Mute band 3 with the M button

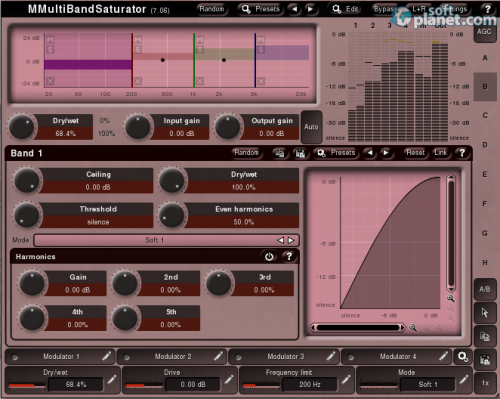(x=200, y=40)
